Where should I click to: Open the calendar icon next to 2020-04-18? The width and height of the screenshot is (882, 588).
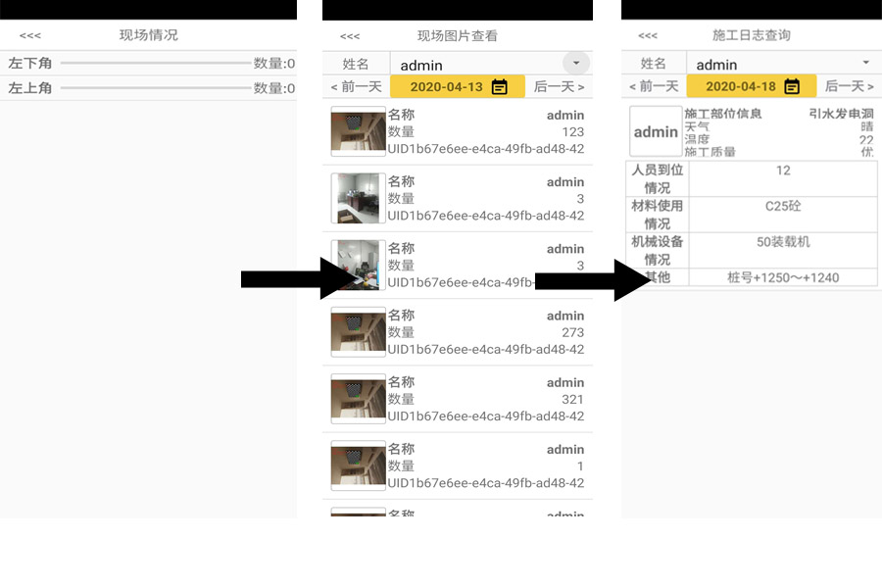[x=793, y=87]
